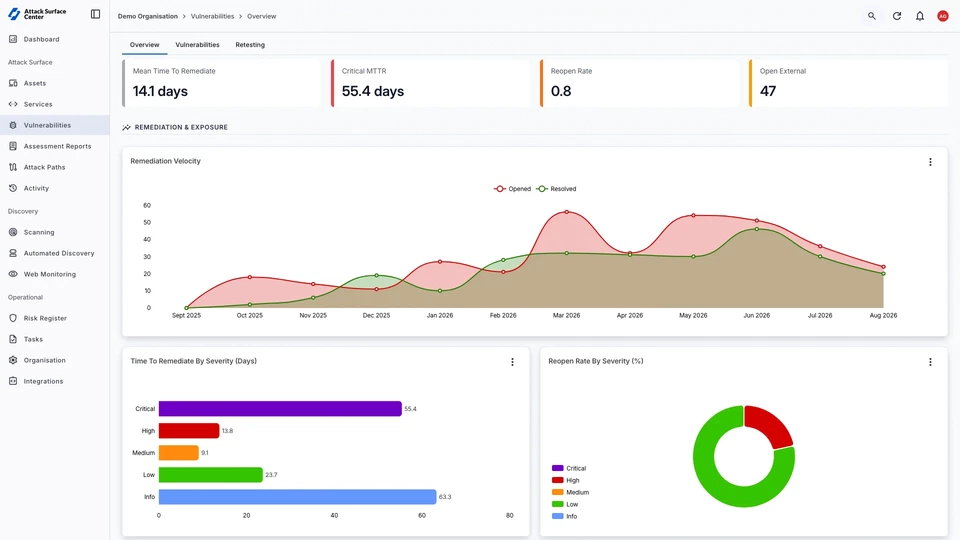Click the Dashboard icon in sidebar
Screen dimensions: 960x540
coord(13,39)
